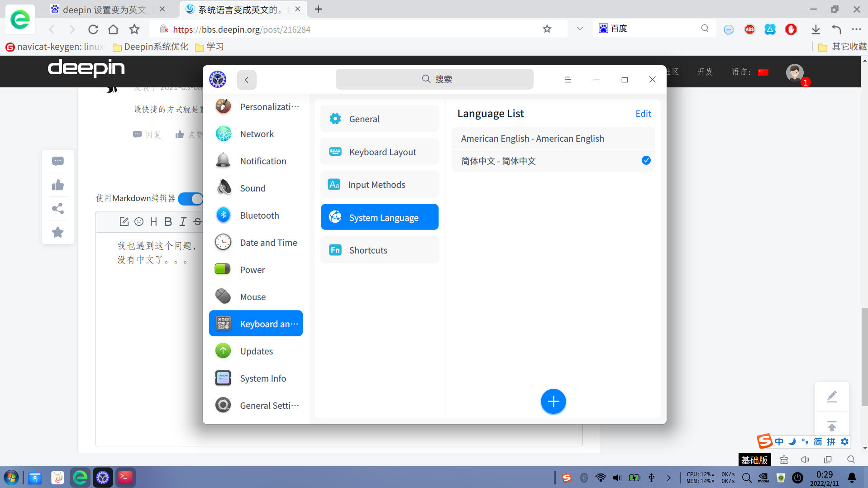868x488 pixels.
Task: Open Date and Time settings
Action: click(256, 243)
